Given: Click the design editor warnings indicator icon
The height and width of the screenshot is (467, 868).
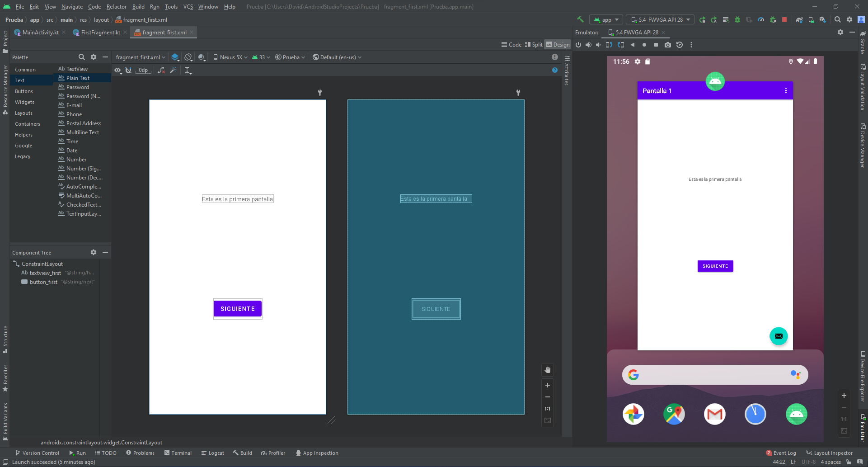Looking at the screenshot, I should pyautogui.click(x=555, y=57).
